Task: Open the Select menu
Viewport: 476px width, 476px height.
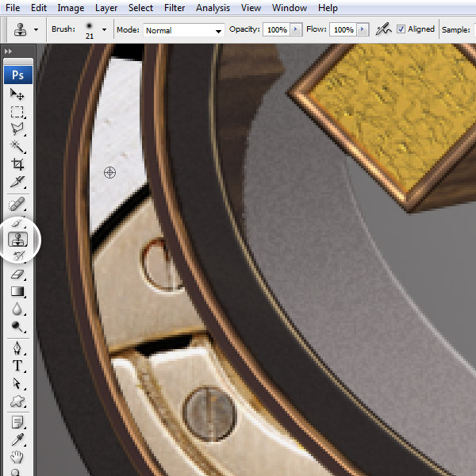Action: [140, 8]
